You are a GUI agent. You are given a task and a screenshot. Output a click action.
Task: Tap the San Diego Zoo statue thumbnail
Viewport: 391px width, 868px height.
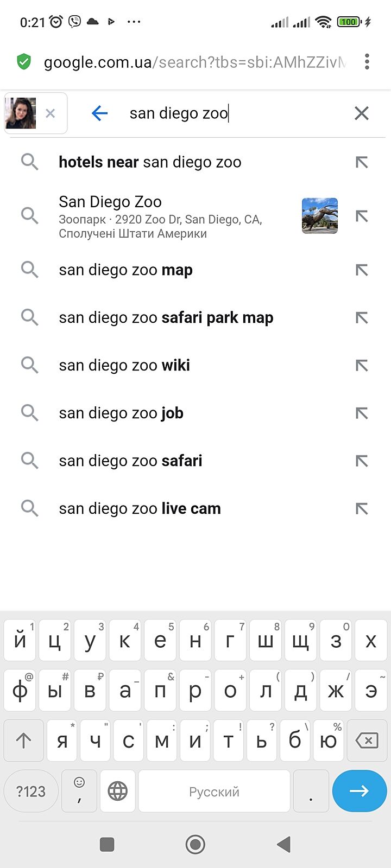[320, 216]
